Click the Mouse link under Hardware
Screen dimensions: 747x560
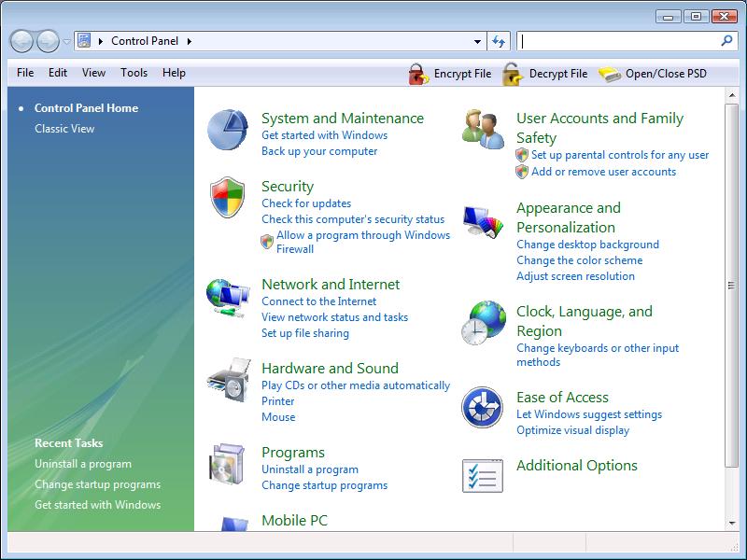click(278, 417)
